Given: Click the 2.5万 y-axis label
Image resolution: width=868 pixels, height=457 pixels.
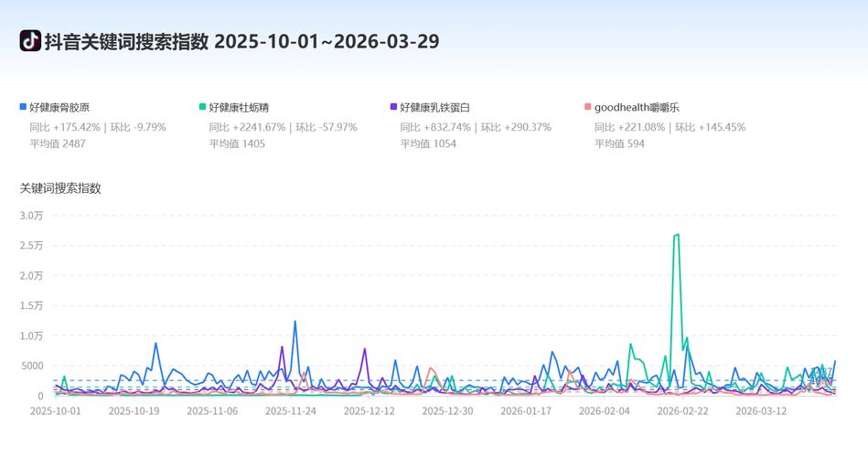Looking at the screenshot, I should point(31,246).
